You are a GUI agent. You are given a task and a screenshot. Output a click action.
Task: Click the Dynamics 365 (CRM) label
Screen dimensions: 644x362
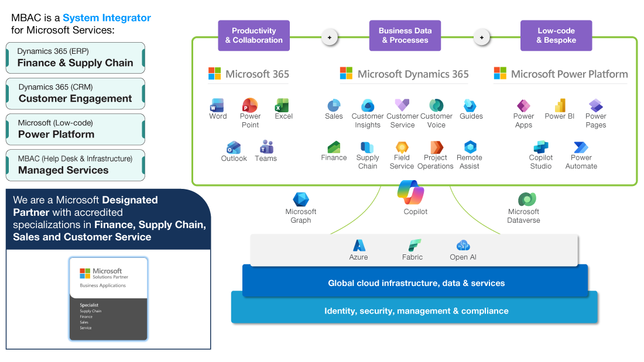coord(56,87)
